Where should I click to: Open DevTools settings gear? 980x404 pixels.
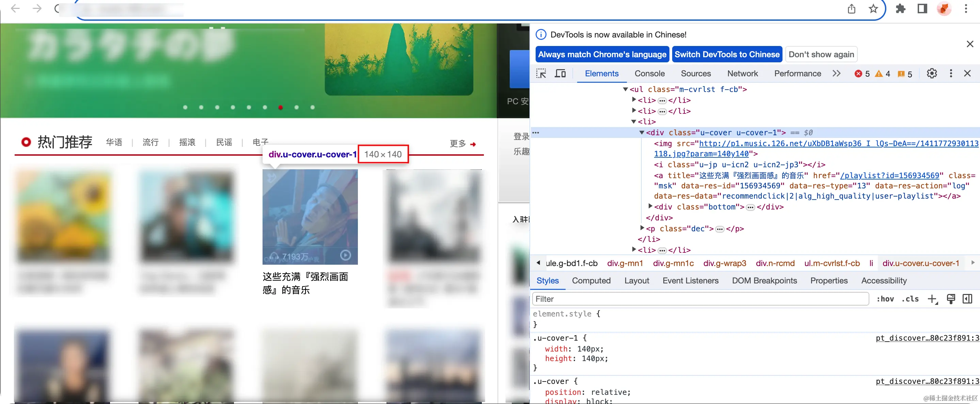coord(932,74)
